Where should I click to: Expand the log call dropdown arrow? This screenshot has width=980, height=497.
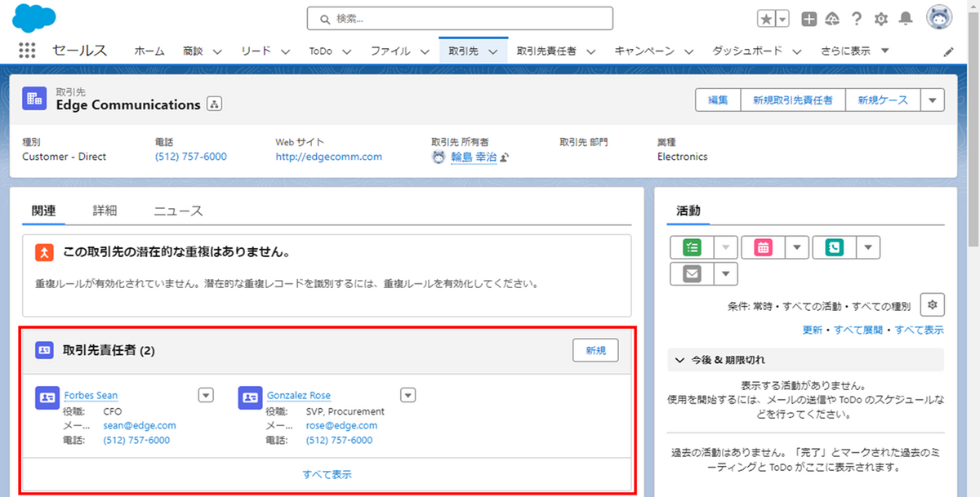click(868, 247)
